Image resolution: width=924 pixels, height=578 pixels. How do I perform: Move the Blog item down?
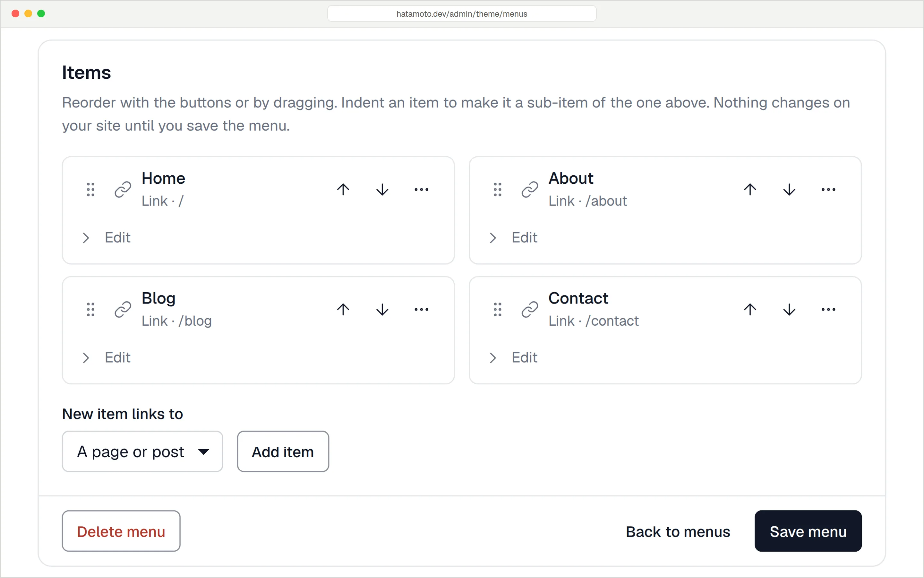pyautogui.click(x=382, y=310)
